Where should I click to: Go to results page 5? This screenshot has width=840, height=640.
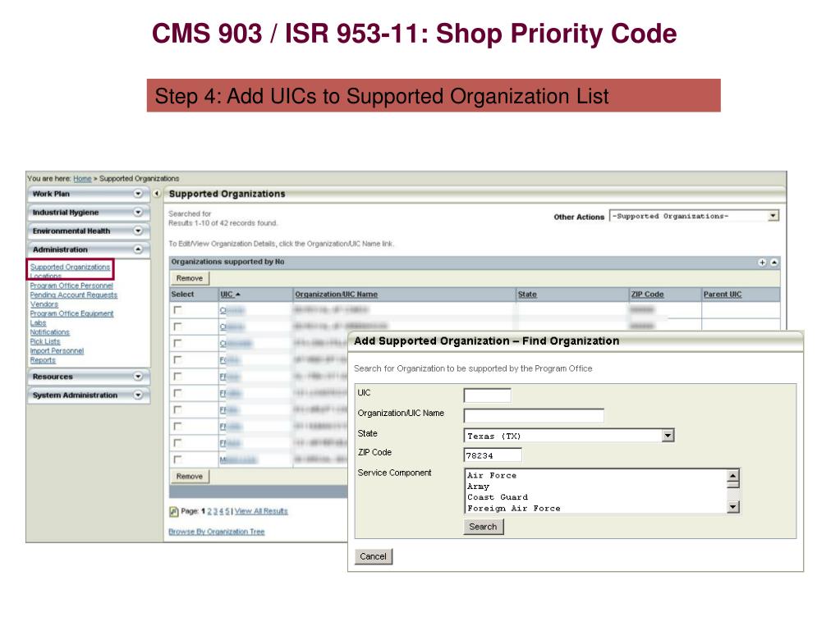click(227, 511)
